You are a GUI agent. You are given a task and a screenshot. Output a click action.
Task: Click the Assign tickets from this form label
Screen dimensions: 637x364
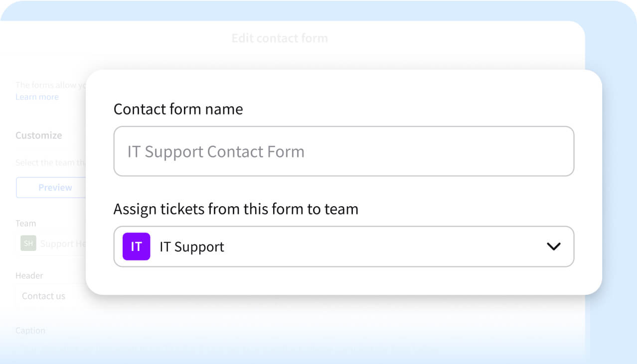pos(236,209)
